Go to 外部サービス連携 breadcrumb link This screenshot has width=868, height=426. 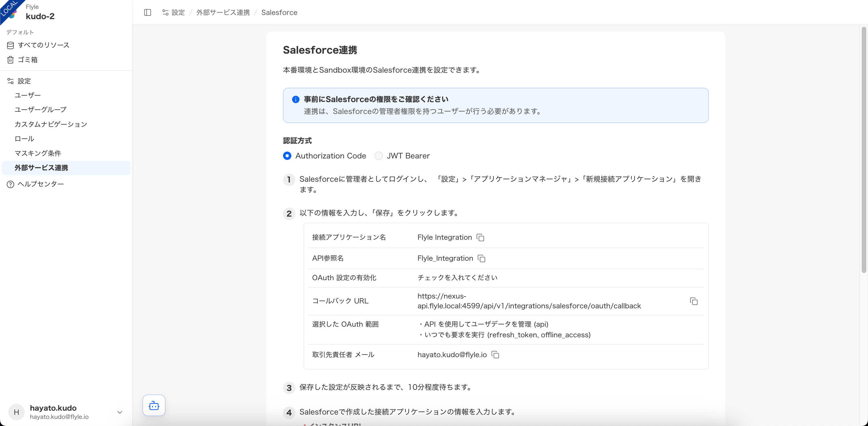[223, 12]
